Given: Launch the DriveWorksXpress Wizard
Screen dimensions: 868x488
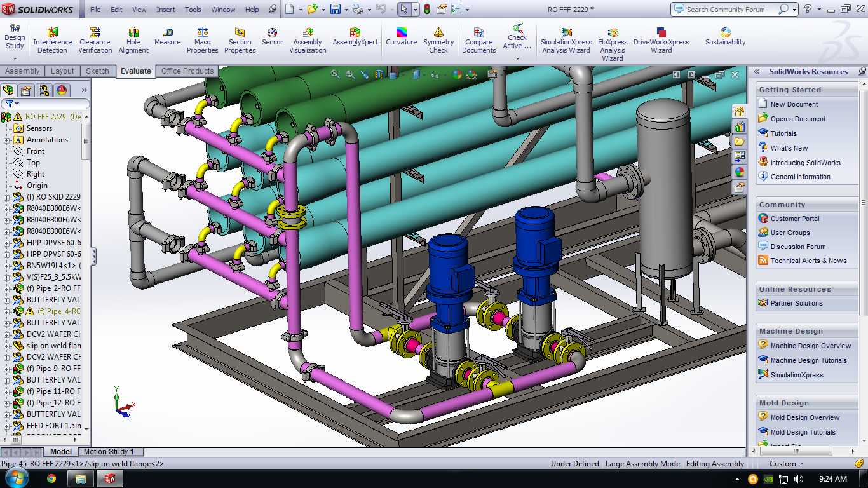Looking at the screenshot, I should (x=661, y=41).
